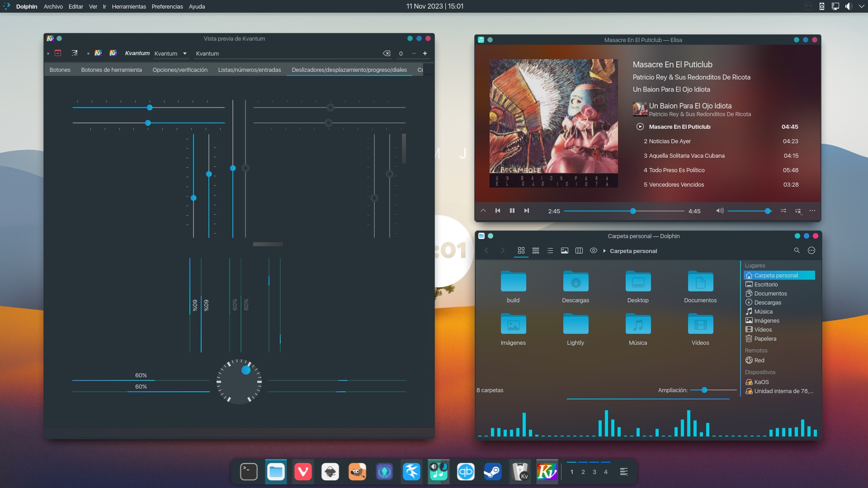
Task: Go forward in Dolphin navigation
Action: (x=502, y=250)
